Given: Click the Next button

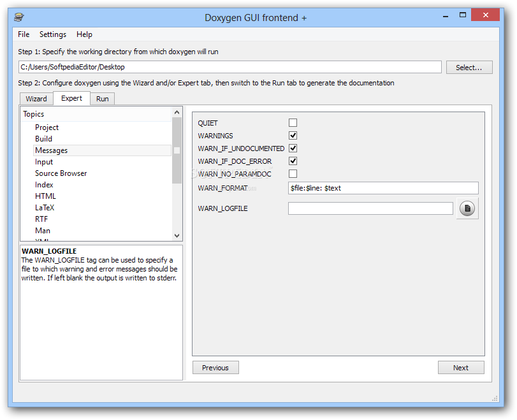Looking at the screenshot, I should (461, 368).
